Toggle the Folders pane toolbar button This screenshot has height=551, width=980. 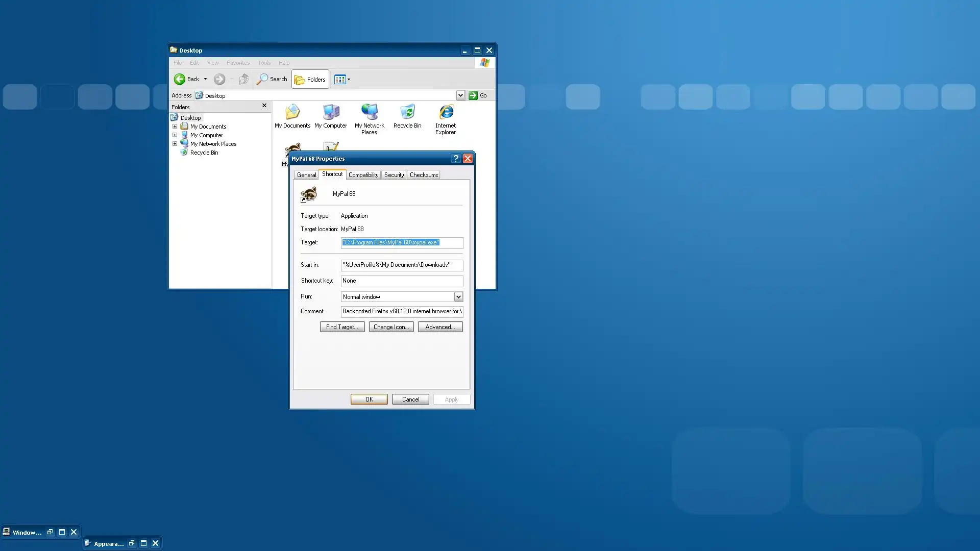tap(310, 80)
